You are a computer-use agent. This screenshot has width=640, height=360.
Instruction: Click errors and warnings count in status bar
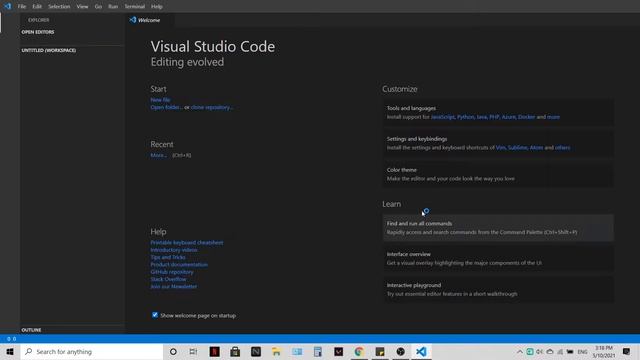coord(11,339)
